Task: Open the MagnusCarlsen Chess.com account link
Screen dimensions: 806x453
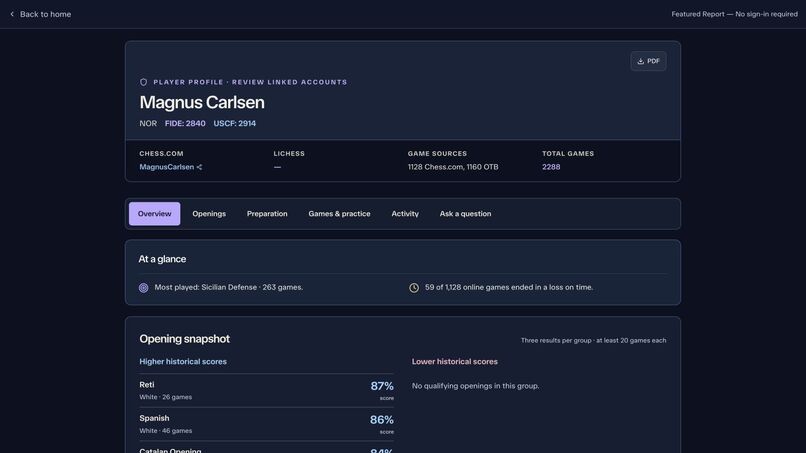Action: pyautogui.click(x=167, y=167)
